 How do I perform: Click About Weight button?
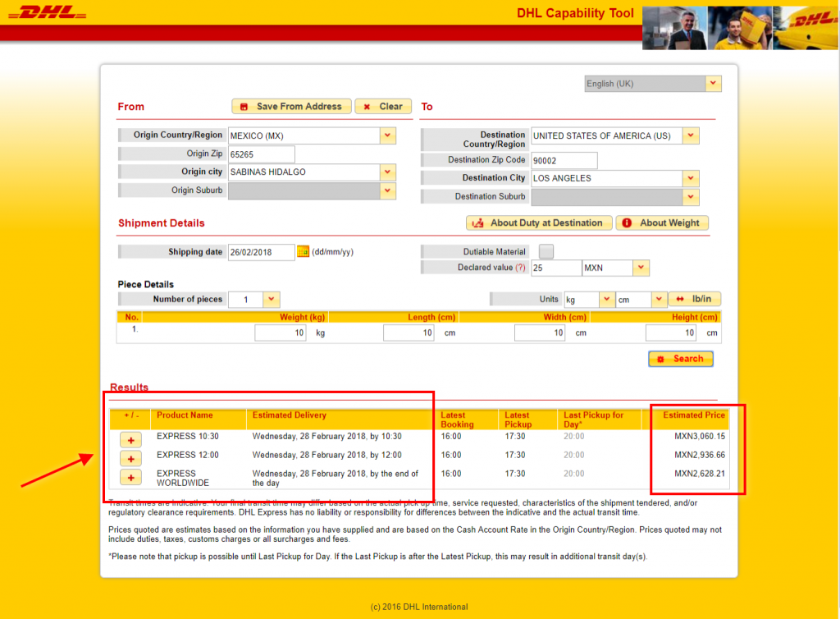click(662, 223)
